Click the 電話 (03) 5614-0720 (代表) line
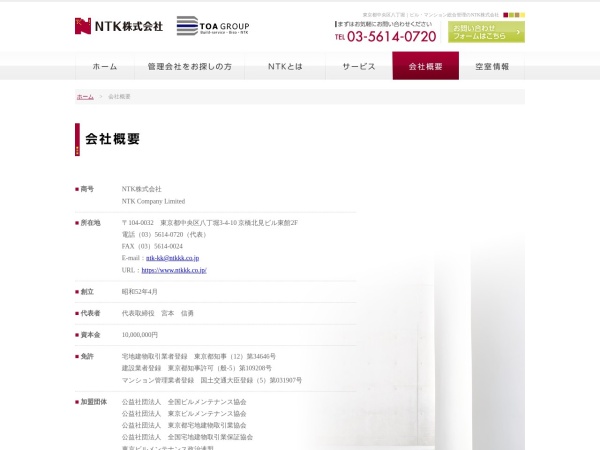Screen dimensions: 600x450 click(164, 234)
